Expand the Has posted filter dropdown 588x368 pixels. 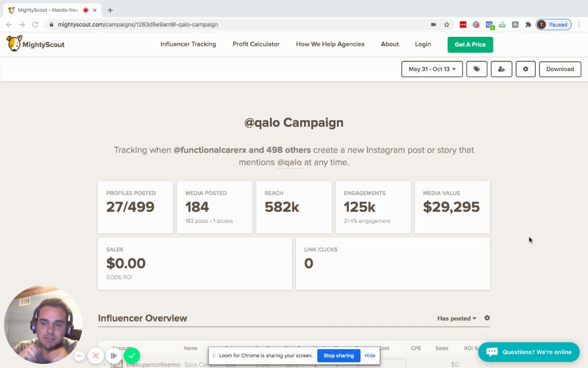pos(456,318)
